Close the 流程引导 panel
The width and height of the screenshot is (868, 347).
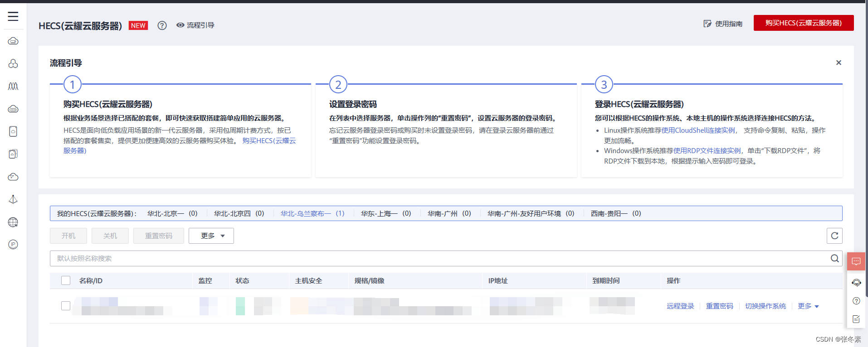coord(839,63)
